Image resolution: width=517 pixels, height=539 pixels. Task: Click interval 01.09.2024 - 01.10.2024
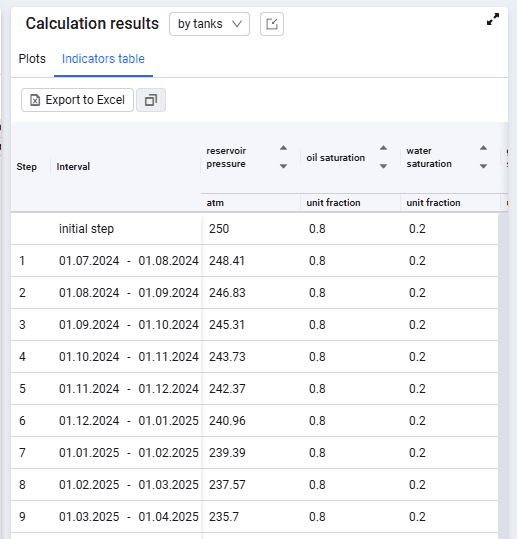[129, 324]
